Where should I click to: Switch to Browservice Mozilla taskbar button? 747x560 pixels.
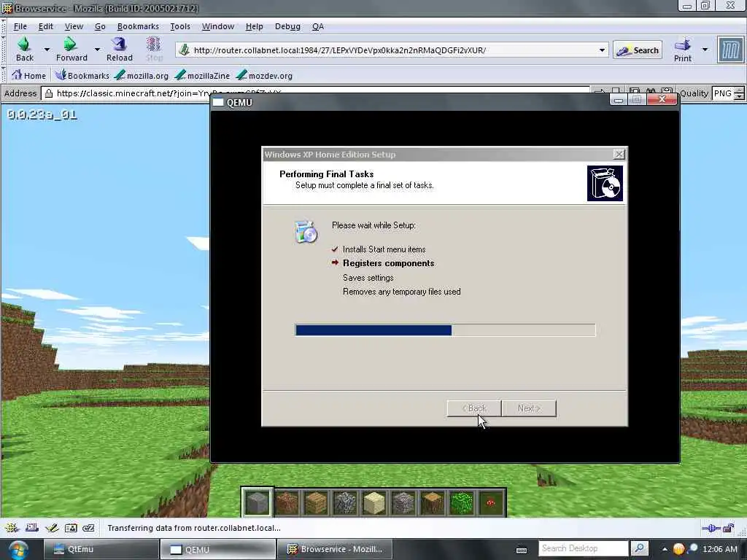tap(334, 549)
